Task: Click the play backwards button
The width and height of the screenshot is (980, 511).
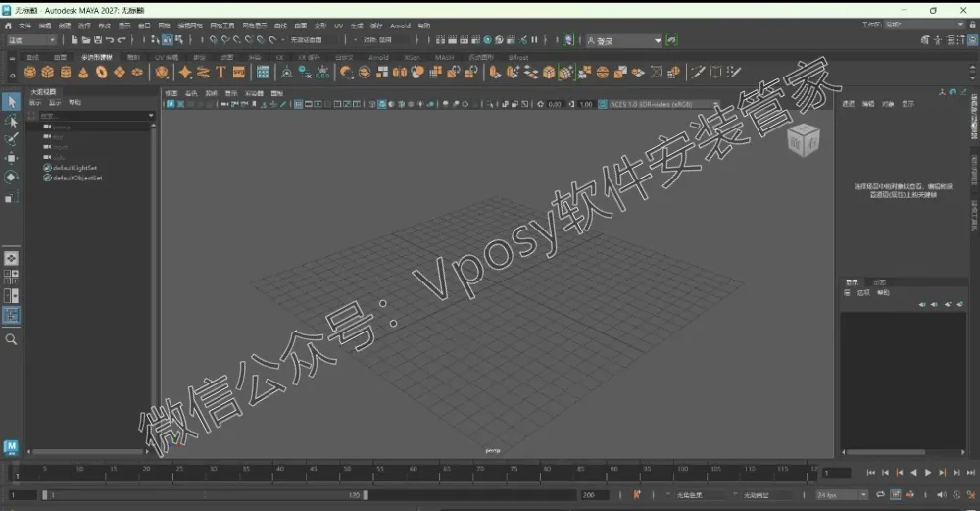Action: click(913, 473)
